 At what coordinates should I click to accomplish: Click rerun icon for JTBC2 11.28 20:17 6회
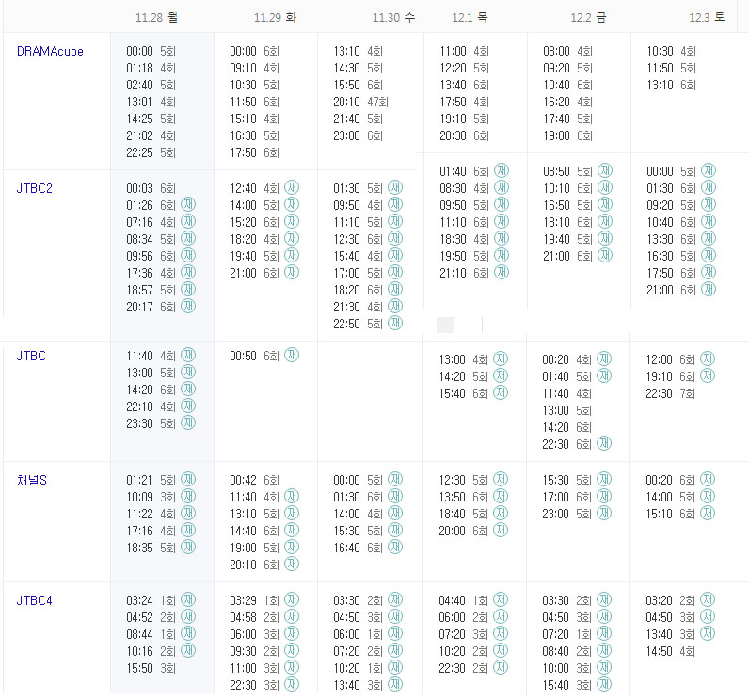pos(188,306)
